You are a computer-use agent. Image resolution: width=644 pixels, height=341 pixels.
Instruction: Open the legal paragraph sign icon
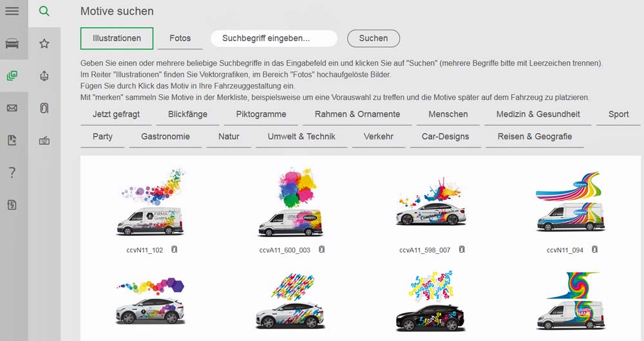(x=12, y=204)
